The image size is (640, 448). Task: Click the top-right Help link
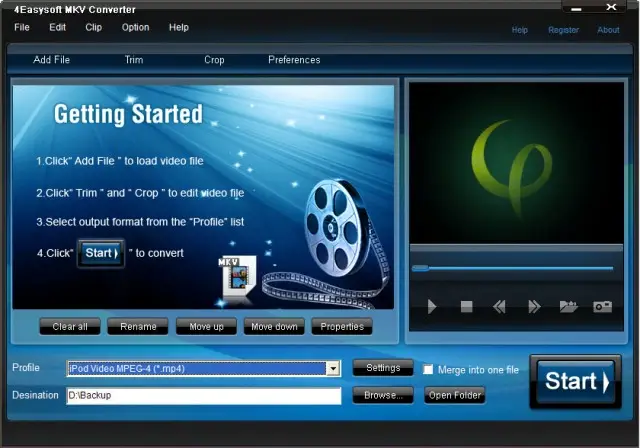(520, 30)
